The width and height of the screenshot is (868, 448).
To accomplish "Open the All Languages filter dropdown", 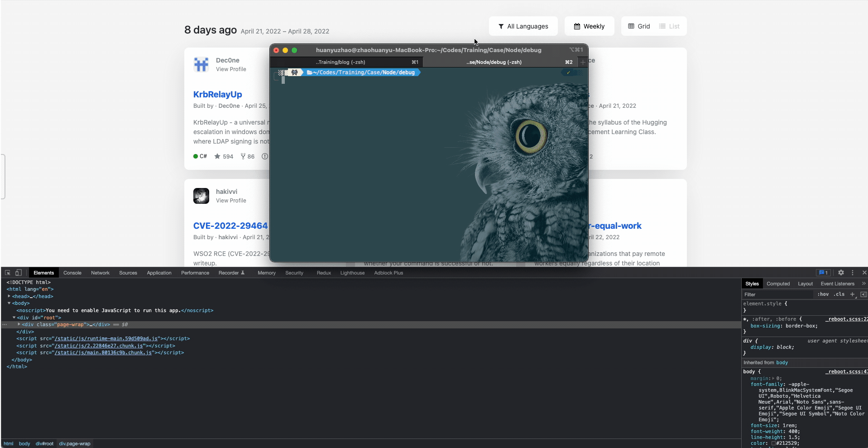I will point(523,26).
